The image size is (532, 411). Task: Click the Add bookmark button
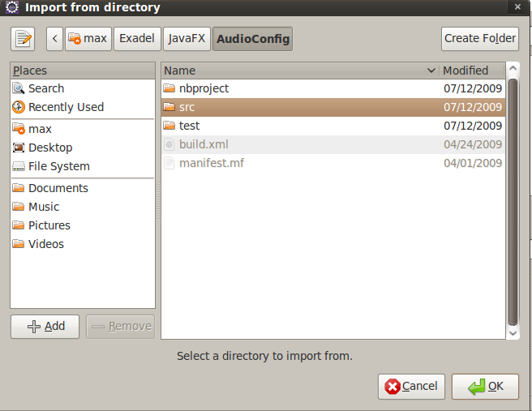[x=45, y=326]
